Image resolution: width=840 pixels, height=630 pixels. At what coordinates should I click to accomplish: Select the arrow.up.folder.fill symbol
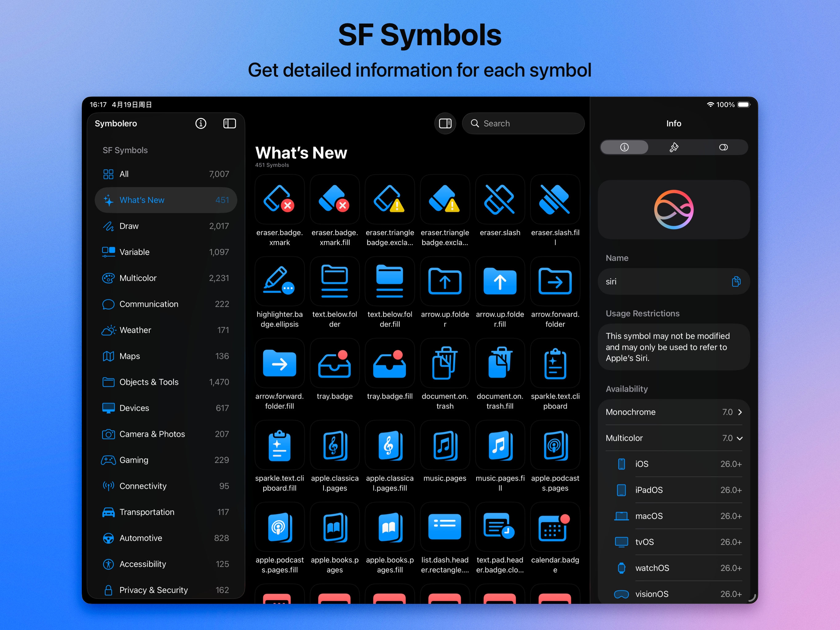[x=500, y=281]
